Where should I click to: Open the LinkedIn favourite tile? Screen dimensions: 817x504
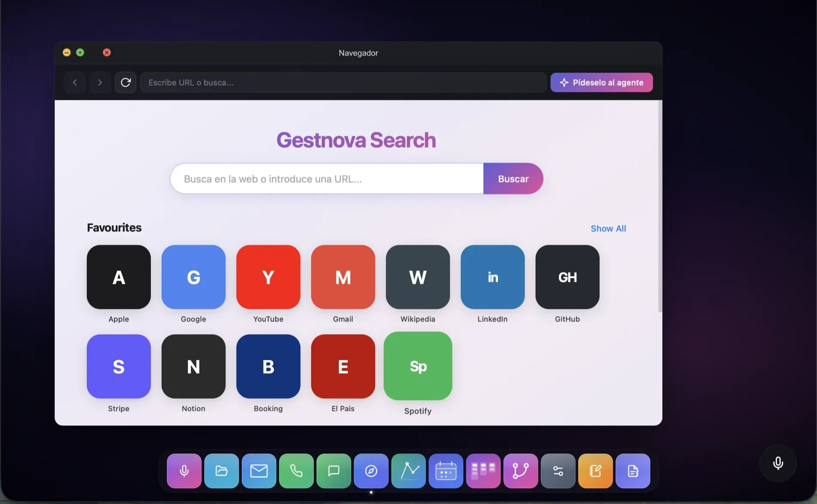[x=493, y=277]
